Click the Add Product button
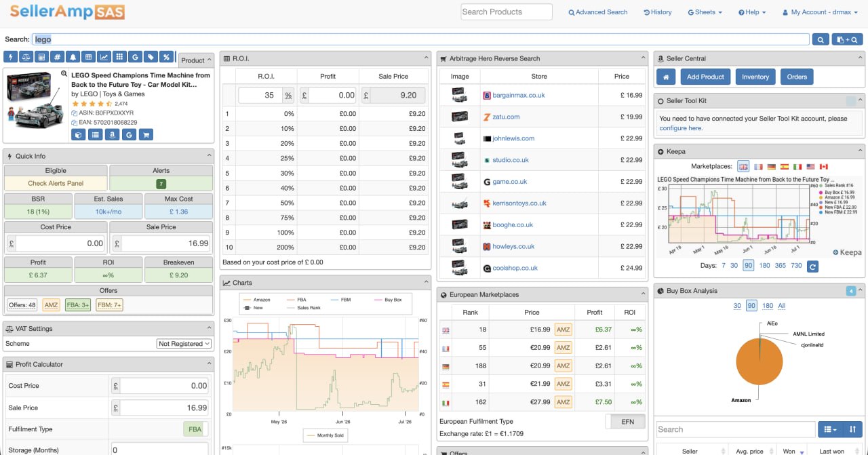868x455 pixels. click(x=705, y=77)
